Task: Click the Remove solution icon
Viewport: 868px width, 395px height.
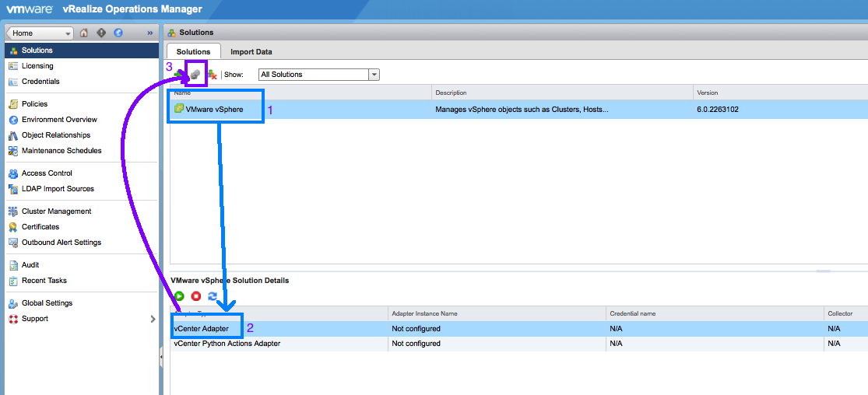Action: pyautogui.click(x=212, y=75)
